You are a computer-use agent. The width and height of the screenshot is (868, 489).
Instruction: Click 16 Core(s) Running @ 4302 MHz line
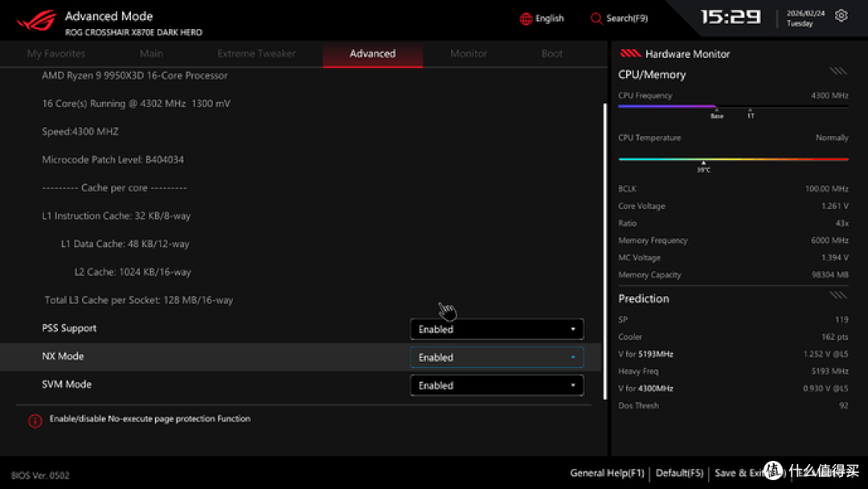coord(136,104)
